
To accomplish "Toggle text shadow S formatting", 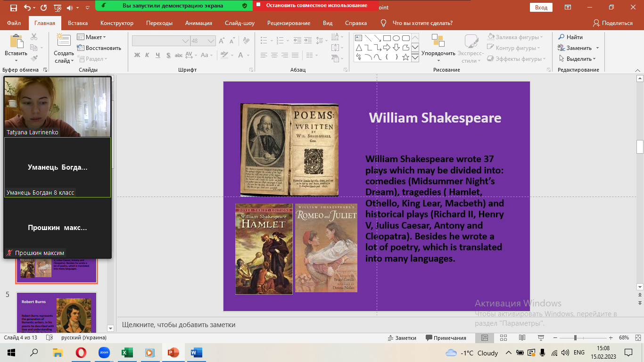I will (168, 55).
